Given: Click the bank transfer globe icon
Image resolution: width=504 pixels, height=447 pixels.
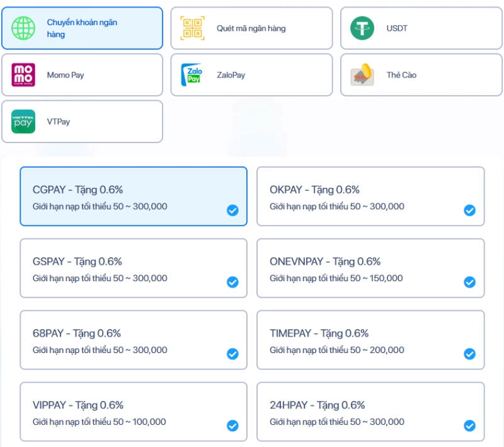Looking at the screenshot, I should pos(24,28).
